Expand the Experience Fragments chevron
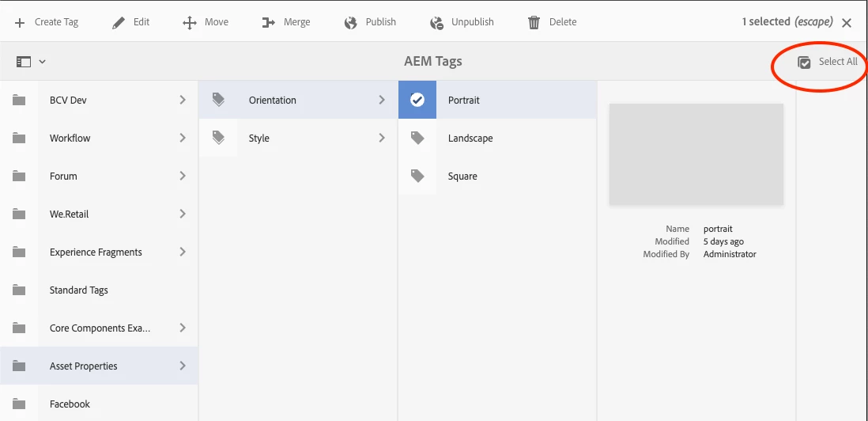This screenshot has height=421, width=868. point(183,252)
